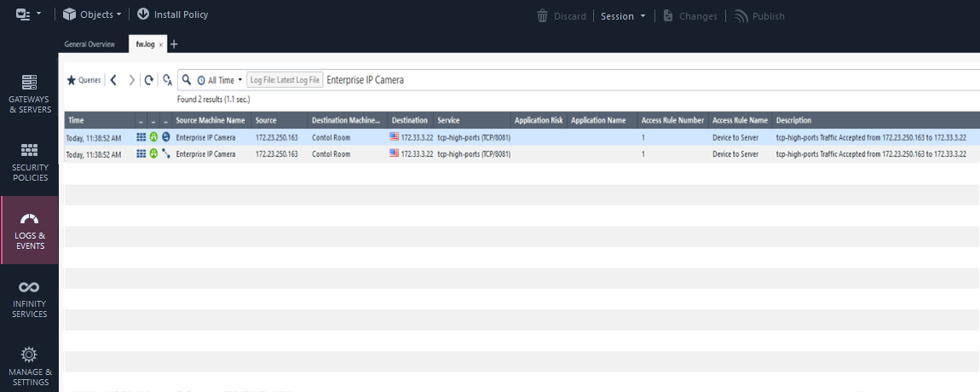Open the All Time period dropdown

219,80
